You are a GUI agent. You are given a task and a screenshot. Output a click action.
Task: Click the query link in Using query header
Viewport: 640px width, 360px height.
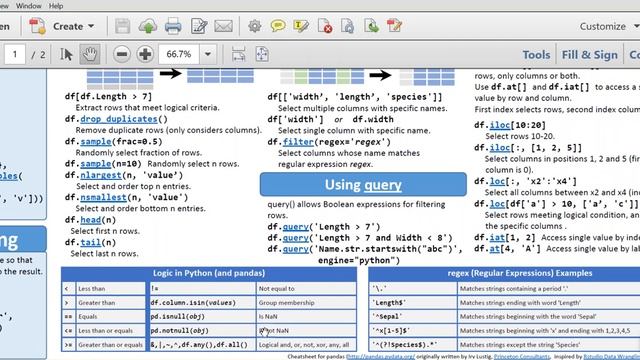click(x=382, y=185)
